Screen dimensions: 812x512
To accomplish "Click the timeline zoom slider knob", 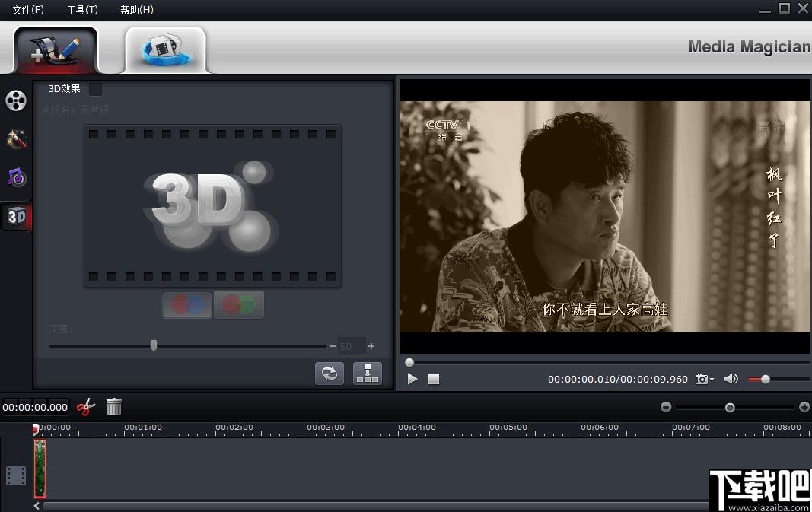I will (x=730, y=408).
